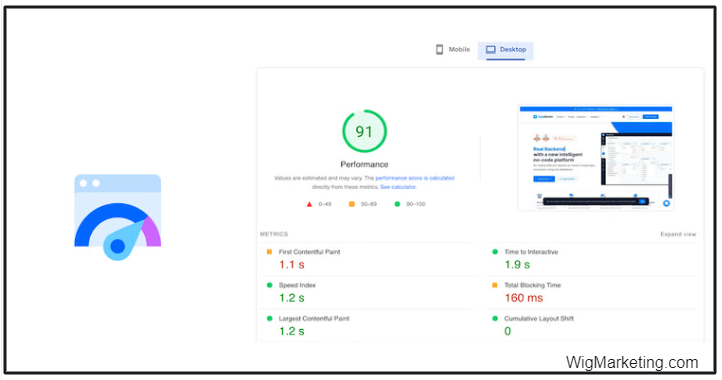Open the performance score is calculated link
722x380 pixels.
tap(415, 178)
